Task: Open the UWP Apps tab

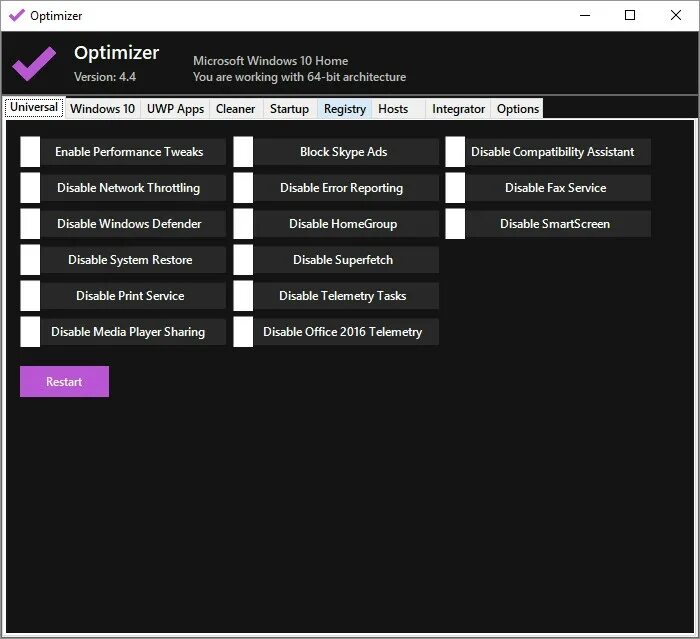Action: click(175, 109)
